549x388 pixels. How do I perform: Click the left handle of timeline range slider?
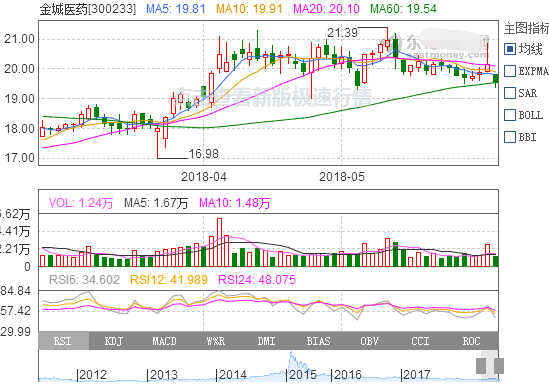pos(481,366)
